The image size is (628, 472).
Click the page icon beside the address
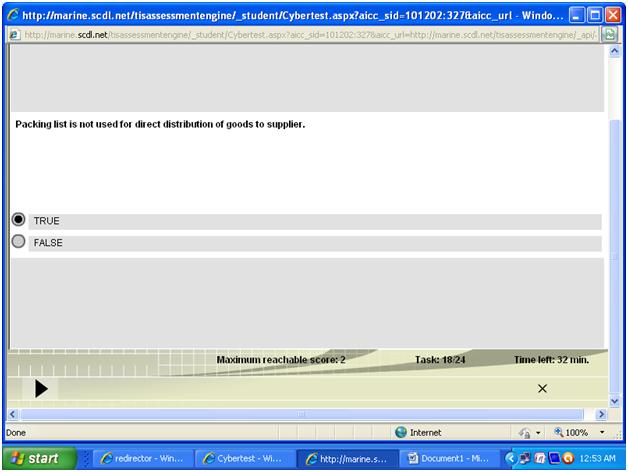(x=14, y=35)
